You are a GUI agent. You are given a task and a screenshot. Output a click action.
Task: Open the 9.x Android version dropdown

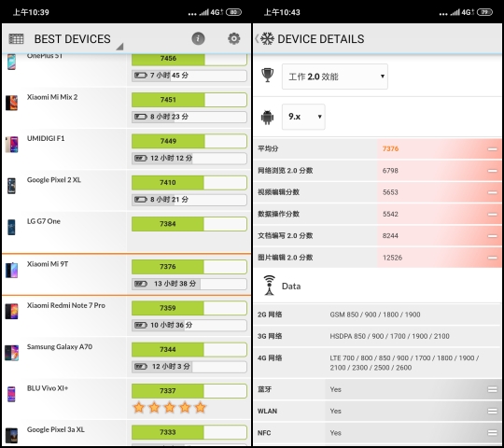pyautogui.click(x=303, y=117)
